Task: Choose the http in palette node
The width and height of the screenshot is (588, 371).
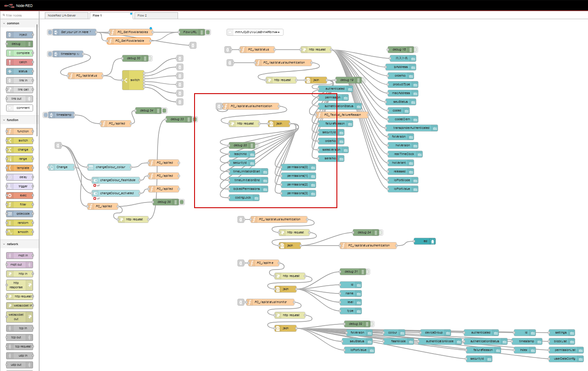Action: [x=20, y=274]
